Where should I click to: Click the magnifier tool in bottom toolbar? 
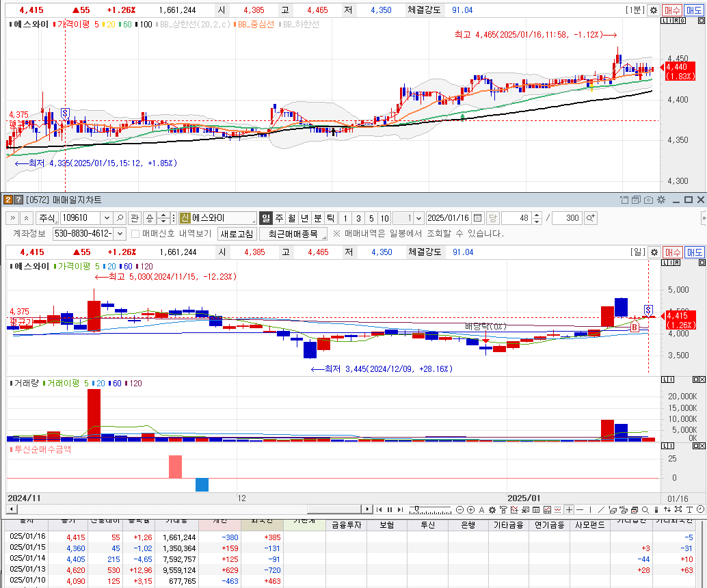point(645,509)
